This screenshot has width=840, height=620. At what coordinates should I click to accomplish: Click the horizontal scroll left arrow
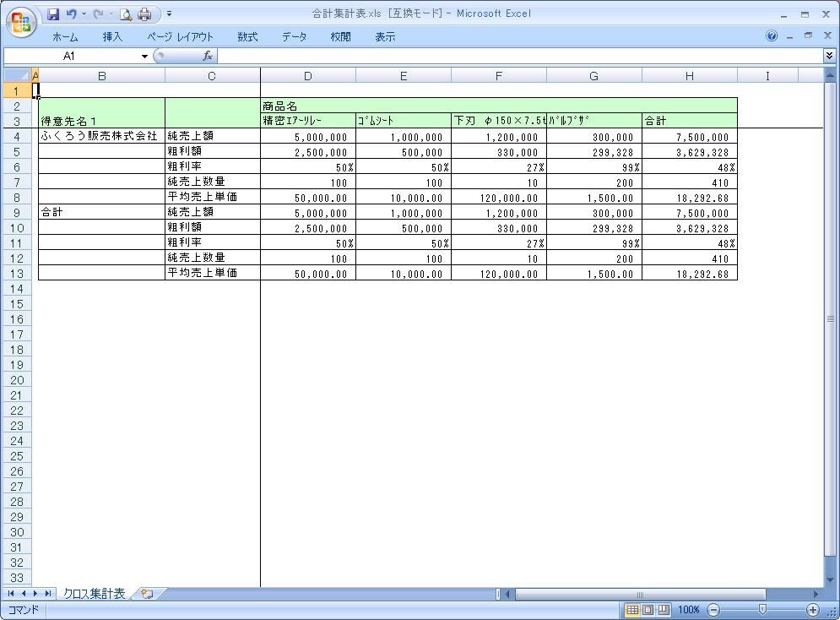pyautogui.click(x=508, y=595)
